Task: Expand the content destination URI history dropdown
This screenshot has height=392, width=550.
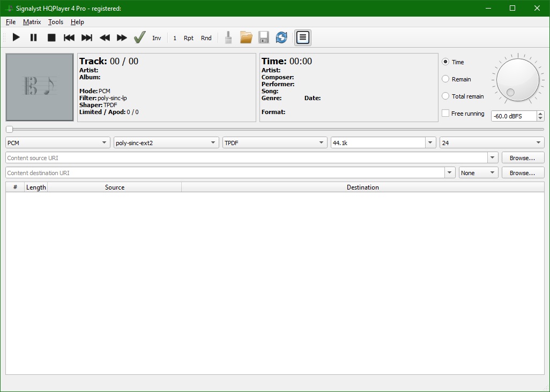Action: click(450, 172)
